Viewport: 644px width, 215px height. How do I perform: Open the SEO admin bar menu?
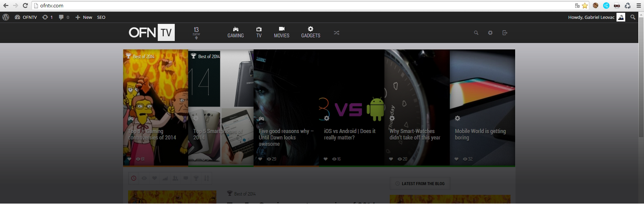[x=101, y=17]
